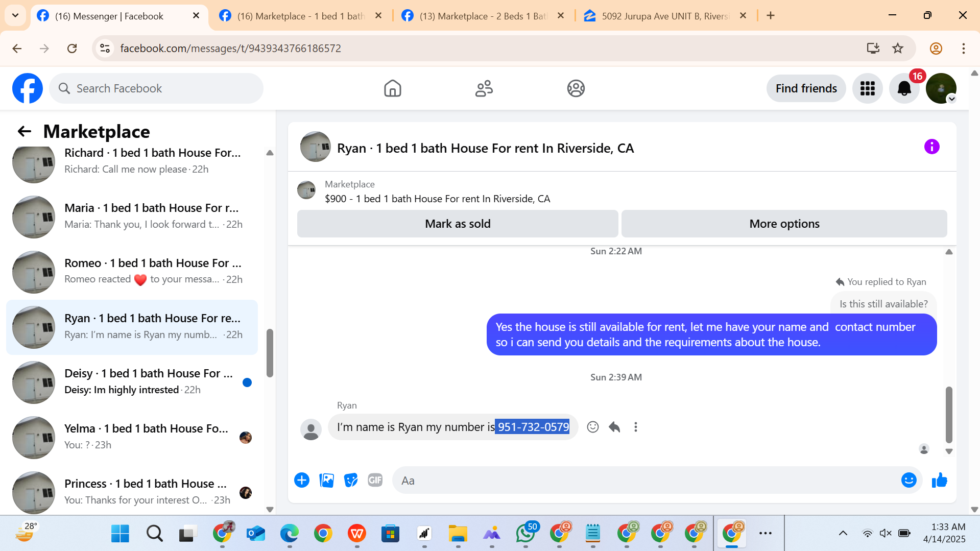Open the Friends icon in top navigation
Viewport: 980px width, 551px height.
[484, 88]
